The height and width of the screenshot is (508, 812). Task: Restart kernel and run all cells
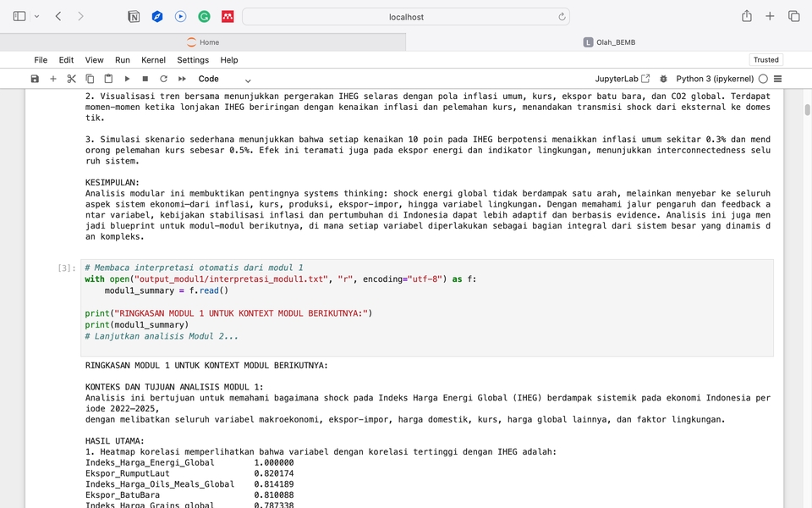182,79
